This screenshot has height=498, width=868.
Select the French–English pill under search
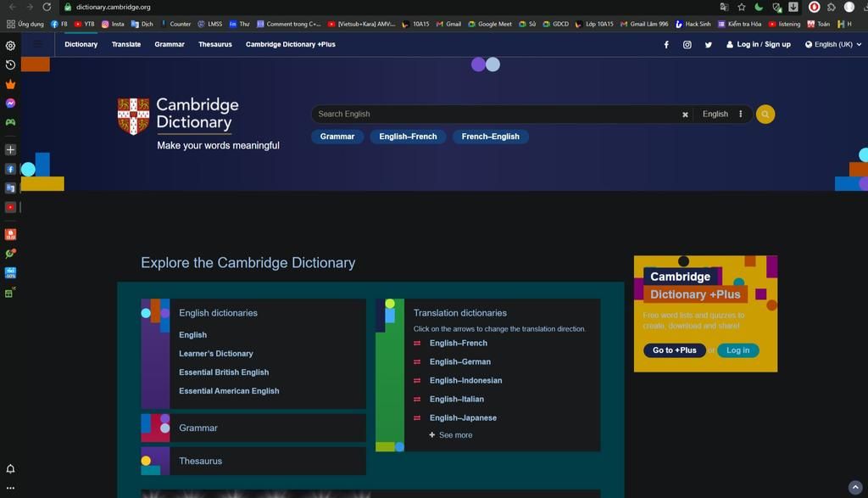(491, 137)
